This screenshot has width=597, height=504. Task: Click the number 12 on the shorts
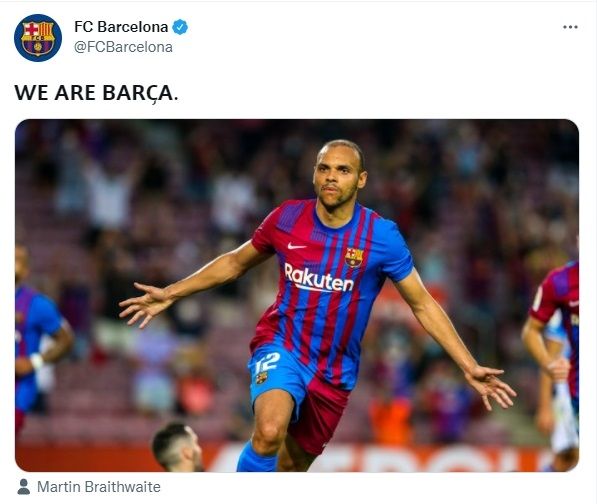(267, 362)
